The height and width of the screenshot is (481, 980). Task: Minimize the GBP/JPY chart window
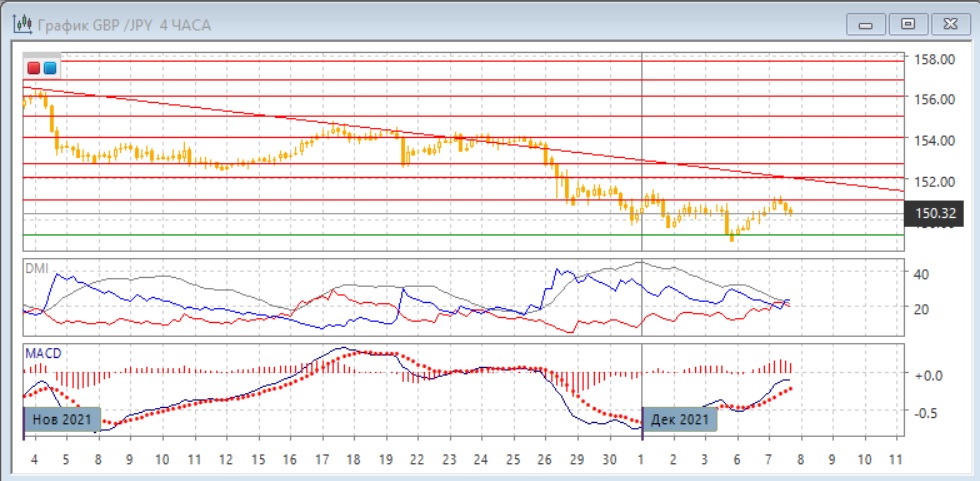(x=866, y=24)
